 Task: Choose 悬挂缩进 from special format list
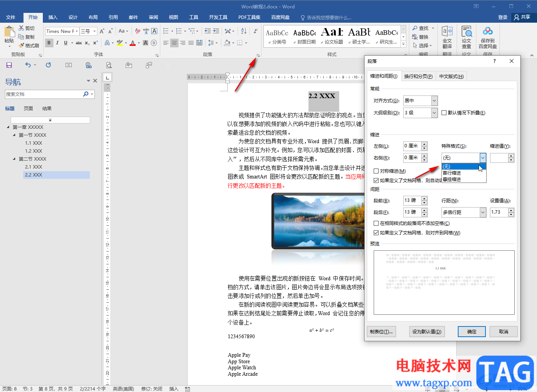(464, 180)
